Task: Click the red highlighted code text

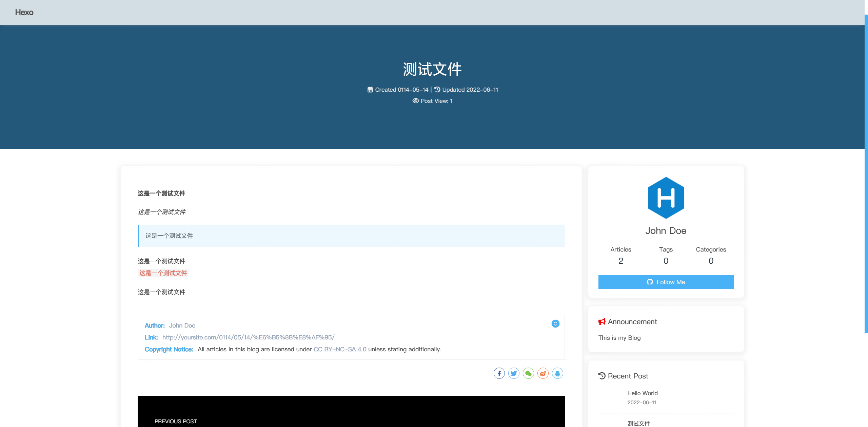Action: coord(163,273)
